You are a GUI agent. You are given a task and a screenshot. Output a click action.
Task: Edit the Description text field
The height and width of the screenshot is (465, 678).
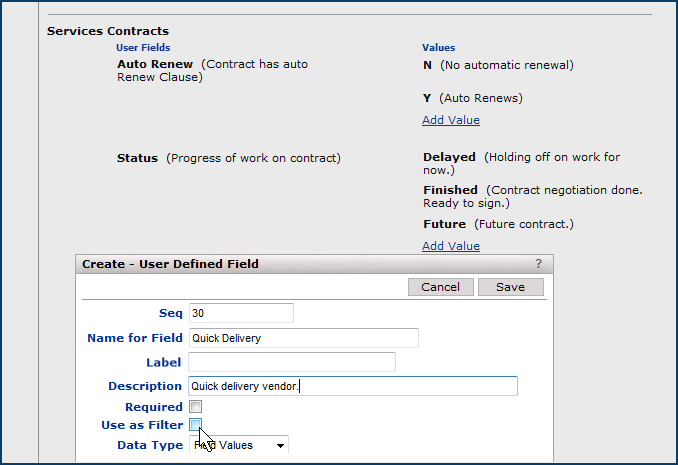[x=352, y=386]
